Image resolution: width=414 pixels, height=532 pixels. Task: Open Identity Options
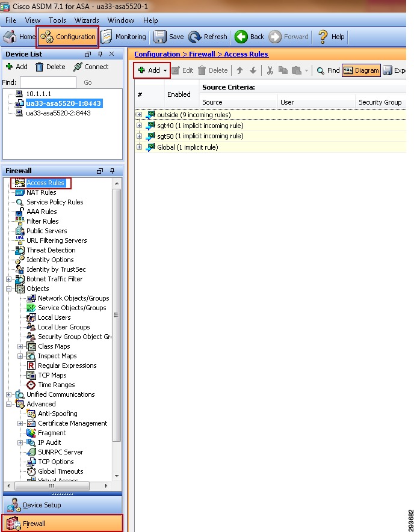pyautogui.click(x=50, y=260)
